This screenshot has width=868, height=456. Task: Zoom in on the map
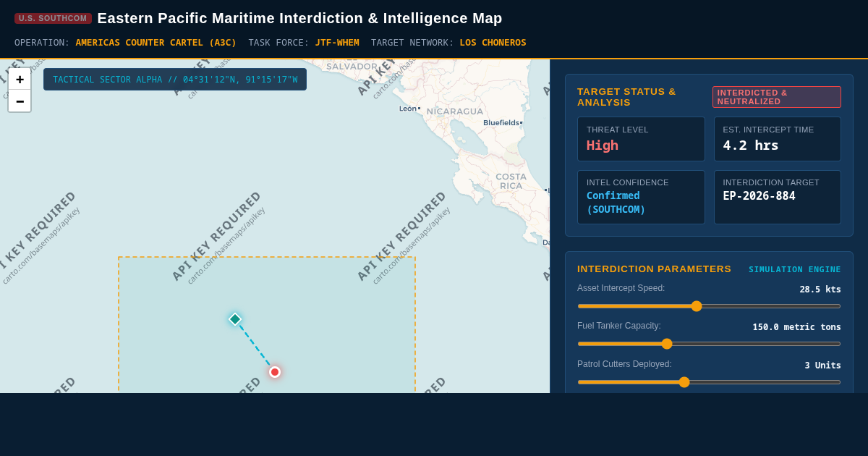coord(20,80)
